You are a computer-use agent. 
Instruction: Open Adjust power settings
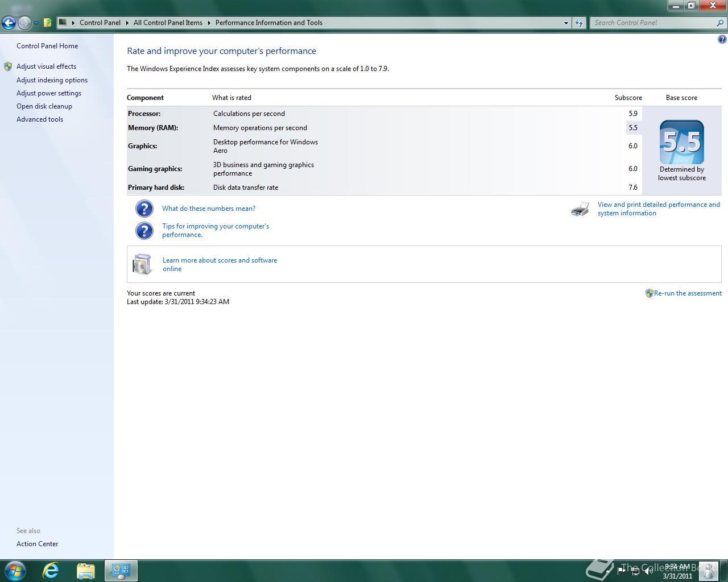49,93
